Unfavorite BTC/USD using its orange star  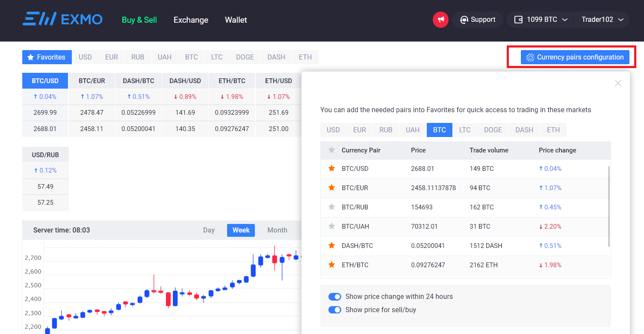[331, 168]
